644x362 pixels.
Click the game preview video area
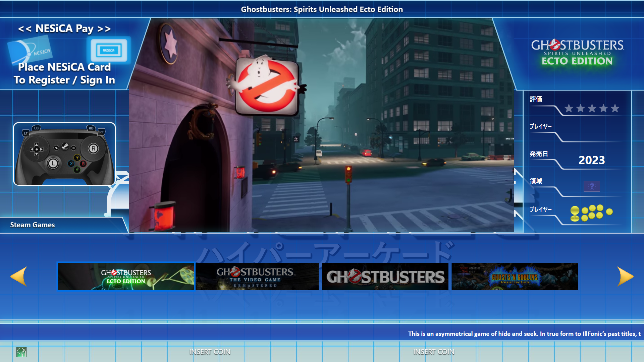pos(321,125)
